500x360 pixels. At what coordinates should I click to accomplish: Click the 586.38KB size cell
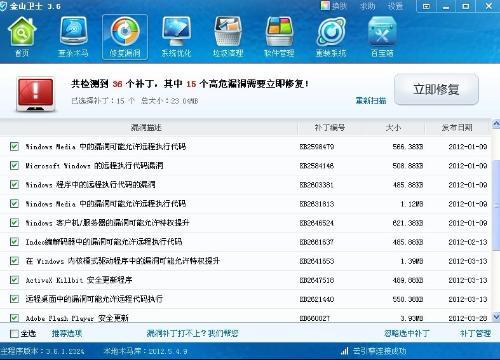pos(408,147)
